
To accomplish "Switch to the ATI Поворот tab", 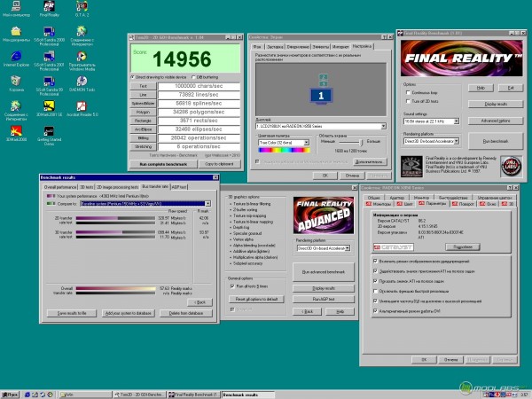I will (x=463, y=204).
